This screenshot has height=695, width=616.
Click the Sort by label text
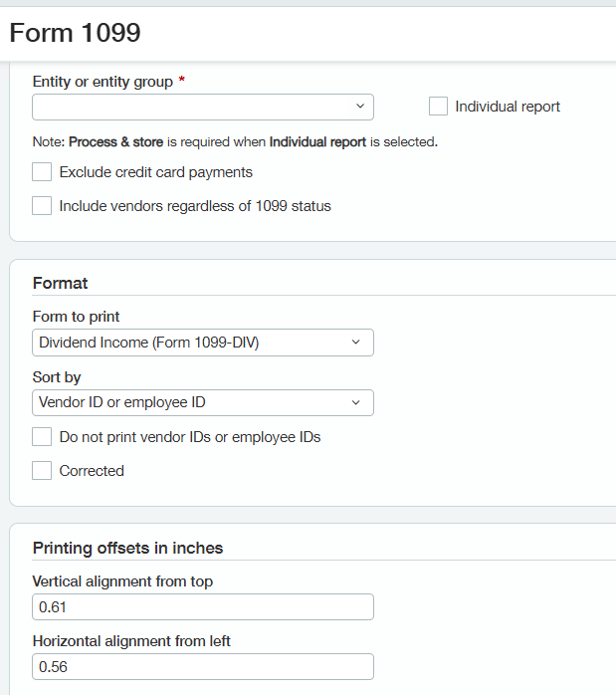(57, 377)
